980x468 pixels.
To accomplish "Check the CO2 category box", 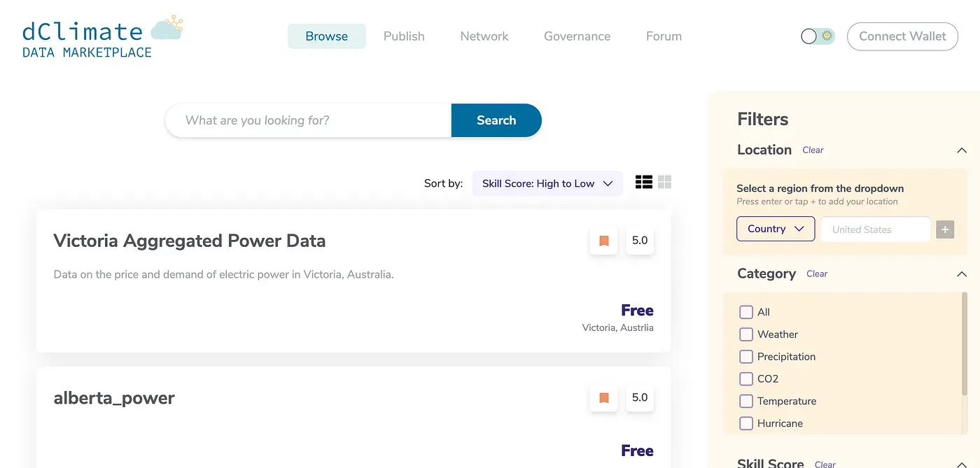I will click(746, 378).
